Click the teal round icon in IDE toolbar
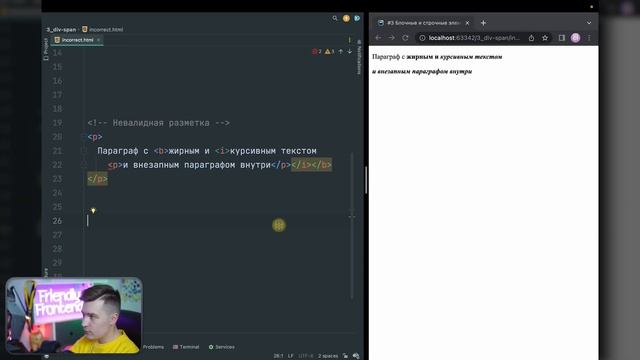The image size is (640, 360). coord(357,18)
